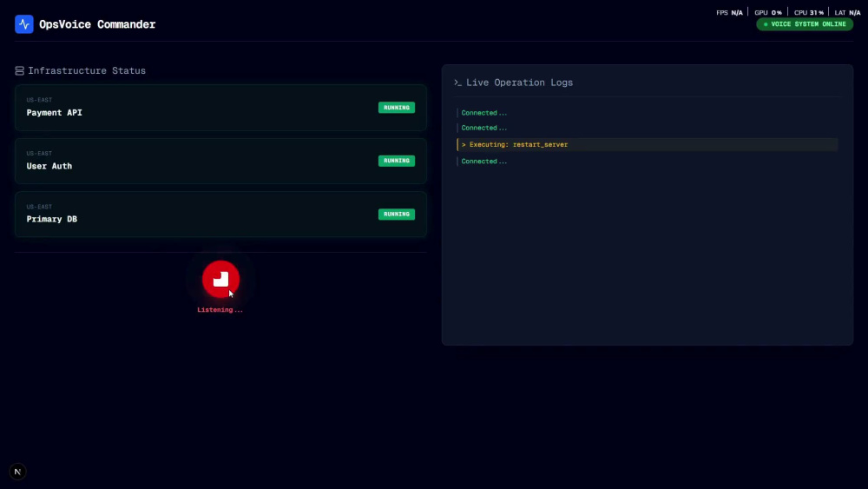Click the Voice System Online status badge

tap(805, 24)
